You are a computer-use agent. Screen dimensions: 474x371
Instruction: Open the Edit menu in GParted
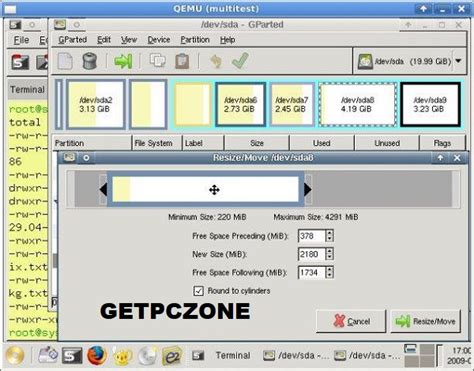click(104, 40)
